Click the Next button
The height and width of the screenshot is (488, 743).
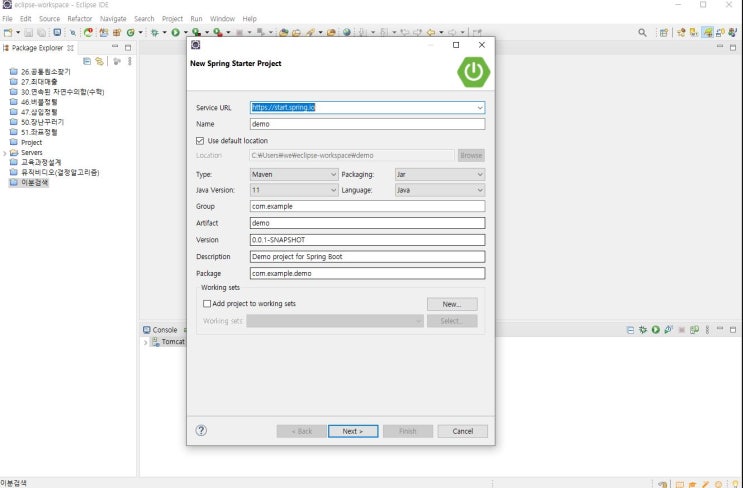coord(353,431)
